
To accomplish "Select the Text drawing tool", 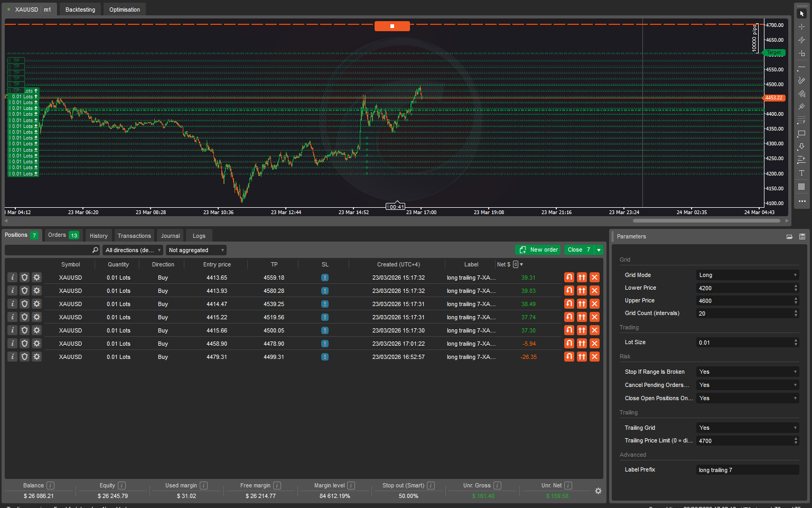I will click(801, 172).
